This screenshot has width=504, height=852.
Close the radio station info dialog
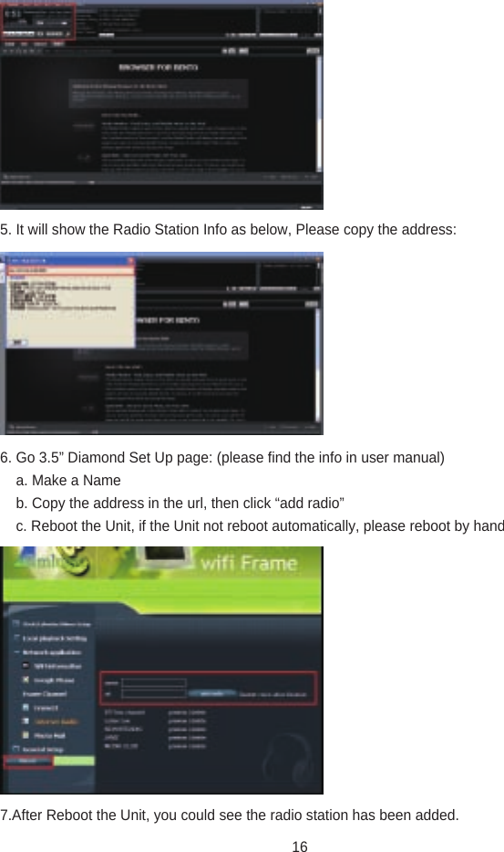tap(130, 261)
